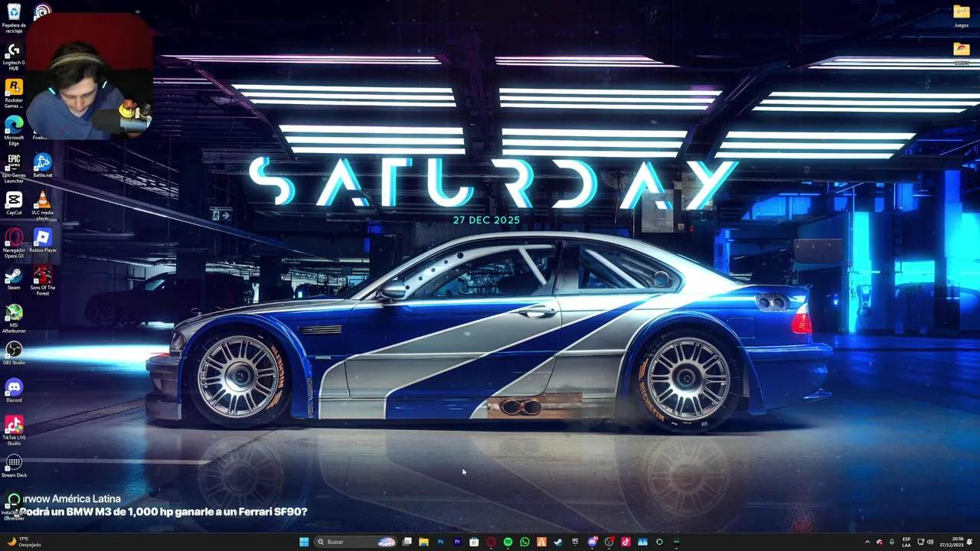Click the BMW M3 vs Ferrari SF90 headline
The width and height of the screenshot is (980, 551).
pos(164,512)
